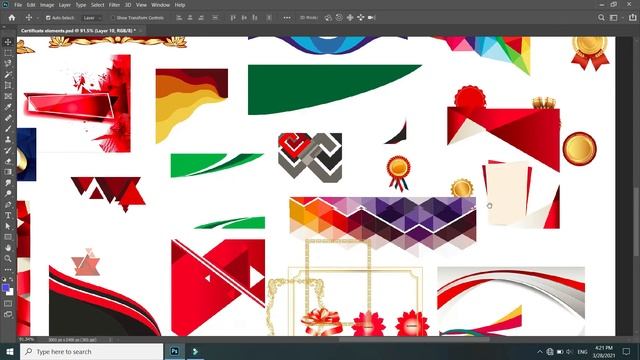The image size is (640, 360).
Task: Set the foreground color swatch
Action: click(5, 288)
